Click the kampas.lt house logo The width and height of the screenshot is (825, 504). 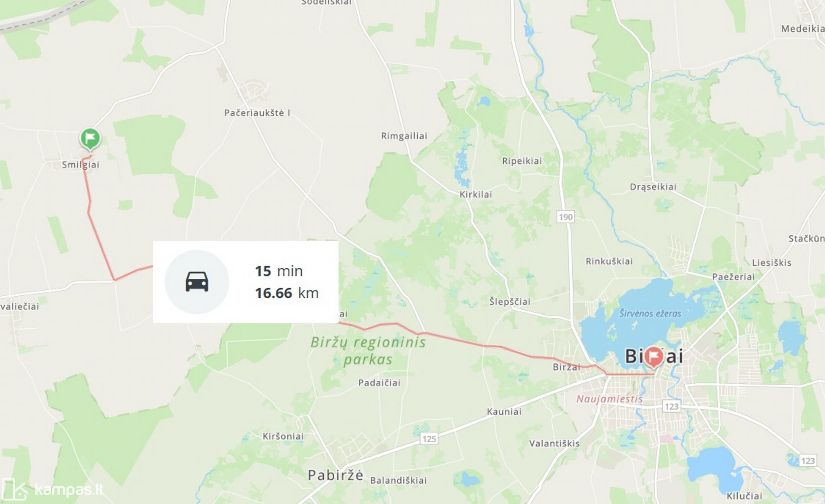pos(14,490)
